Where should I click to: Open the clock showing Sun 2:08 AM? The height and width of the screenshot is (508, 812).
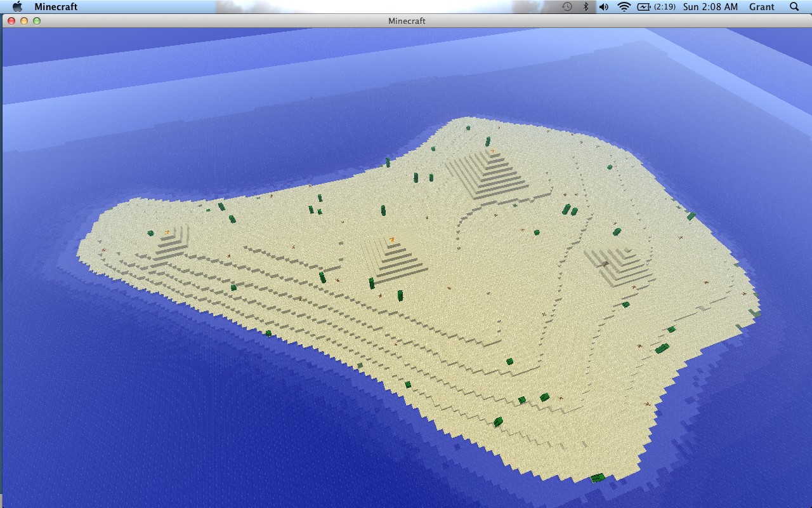710,7
